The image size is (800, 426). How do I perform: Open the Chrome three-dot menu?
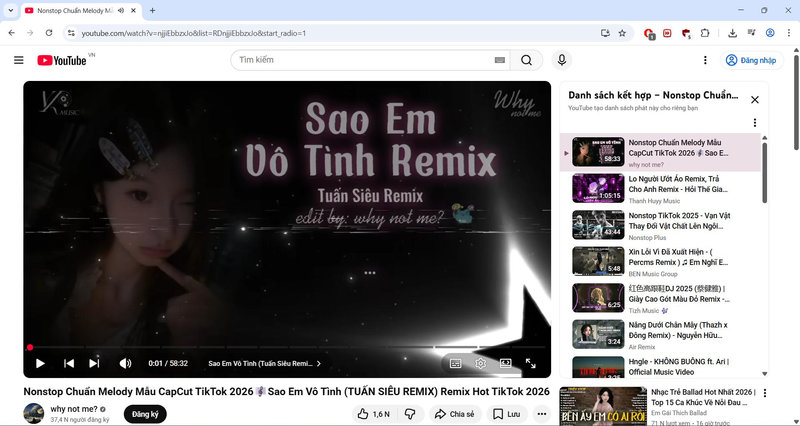pos(788,33)
